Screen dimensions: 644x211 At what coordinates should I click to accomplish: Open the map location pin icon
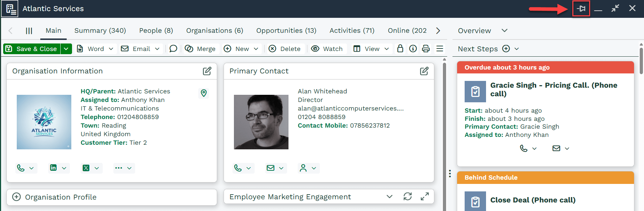[x=204, y=93]
